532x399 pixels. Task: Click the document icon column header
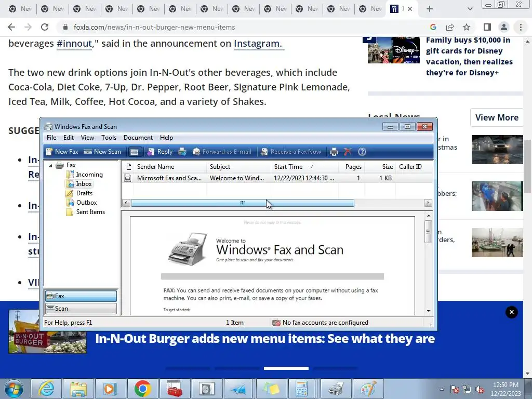coord(128,167)
